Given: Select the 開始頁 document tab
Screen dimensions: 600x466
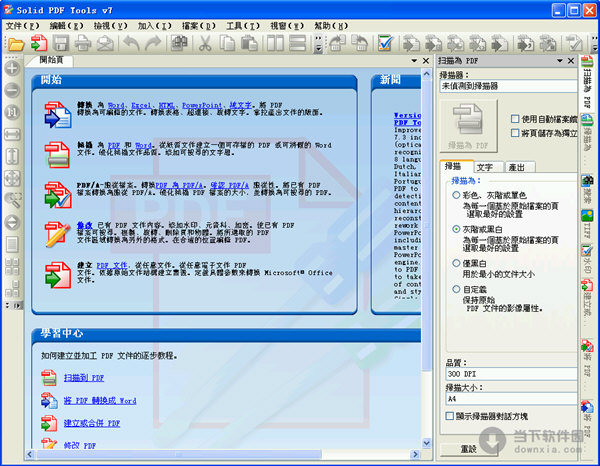Looking at the screenshot, I should coord(51,60).
